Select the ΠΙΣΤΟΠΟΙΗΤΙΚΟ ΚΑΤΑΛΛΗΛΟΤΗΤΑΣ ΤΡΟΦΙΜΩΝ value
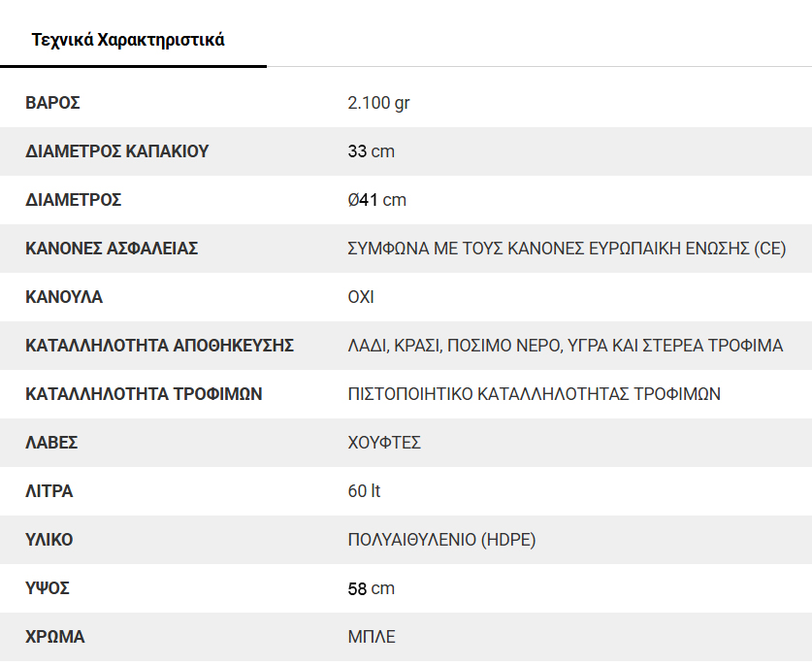812x666 pixels. (534, 394)
